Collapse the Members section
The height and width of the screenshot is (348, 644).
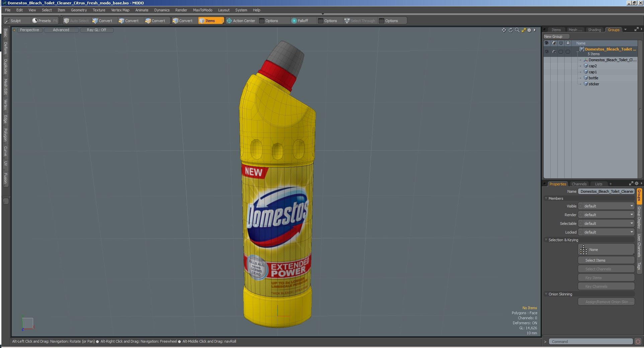click(x=546, y=198)
